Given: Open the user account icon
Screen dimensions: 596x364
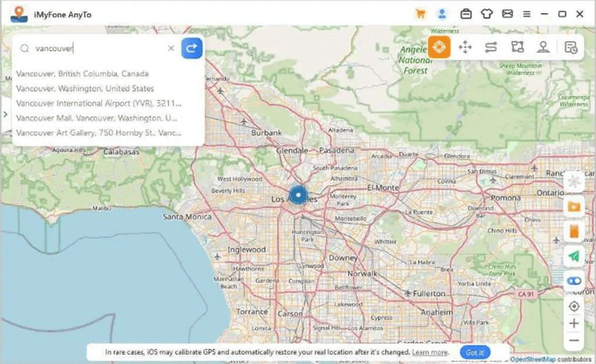Looking at the screenshot, I should (x=442, y=14).
